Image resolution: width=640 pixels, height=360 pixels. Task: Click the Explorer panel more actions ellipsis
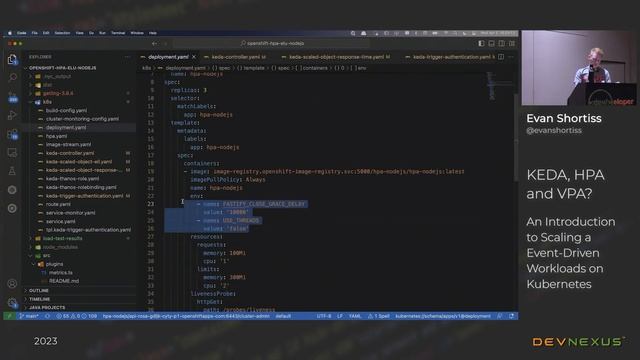[x=128, y=57]
